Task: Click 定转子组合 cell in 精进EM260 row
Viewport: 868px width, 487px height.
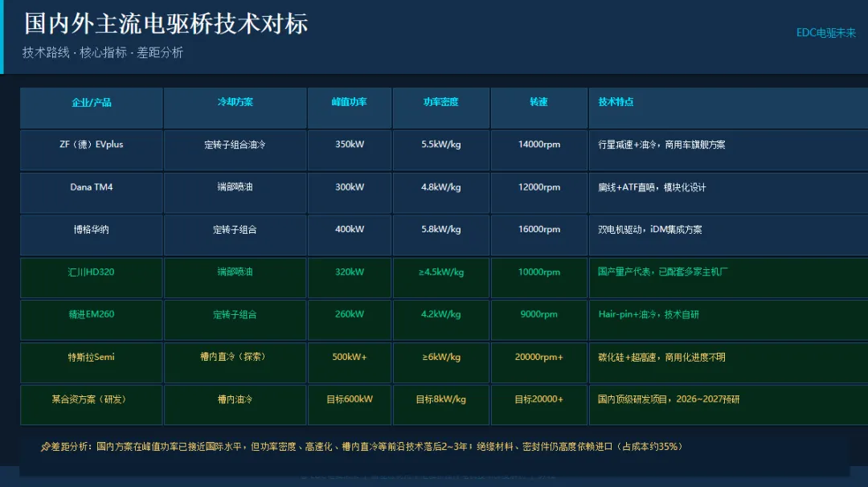Action: pyautogui.click(x=235, y=320)
